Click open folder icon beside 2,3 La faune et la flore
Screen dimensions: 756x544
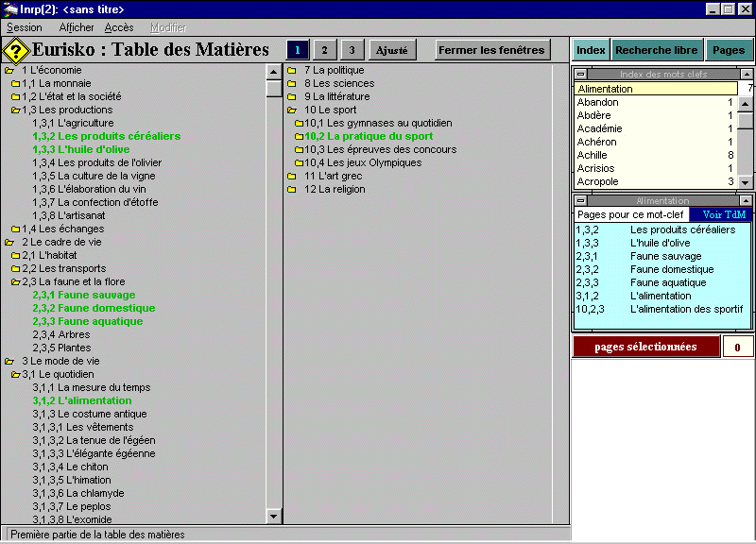pos(15,282)
